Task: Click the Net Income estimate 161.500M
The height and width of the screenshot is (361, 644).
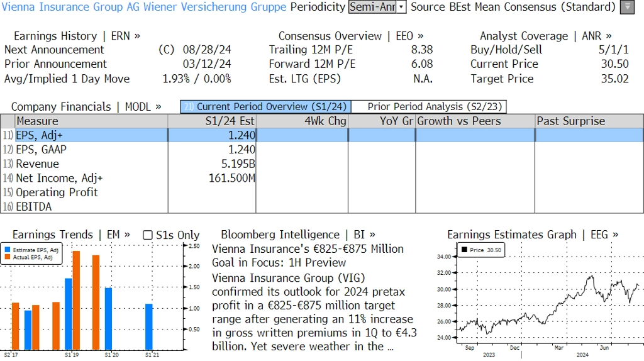Action: click(x=232, y=178)
